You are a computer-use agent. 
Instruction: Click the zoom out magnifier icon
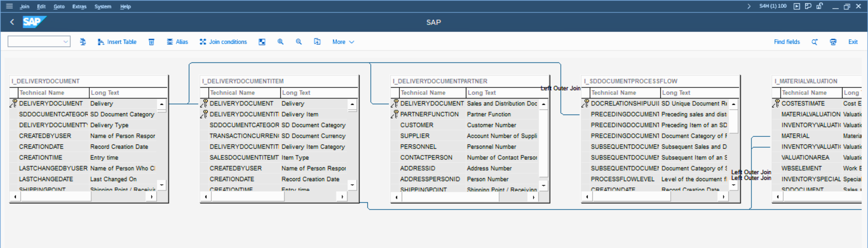(299, 42)
